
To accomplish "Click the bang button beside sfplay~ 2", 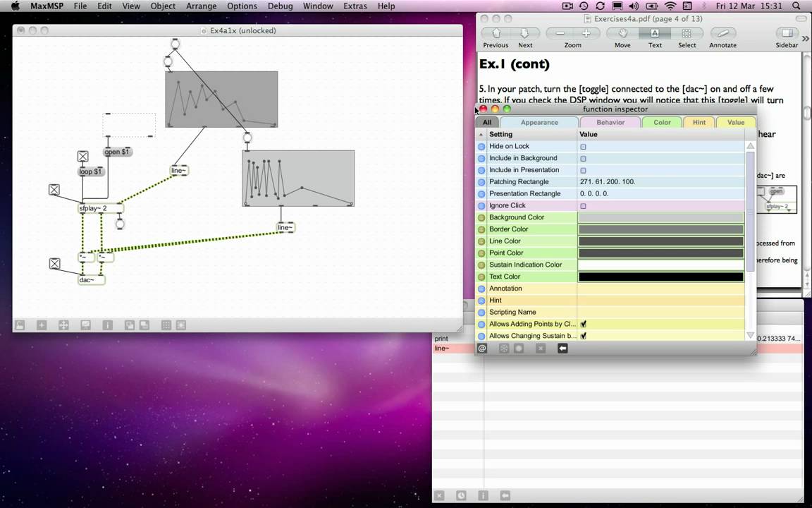I will [120, 224].
